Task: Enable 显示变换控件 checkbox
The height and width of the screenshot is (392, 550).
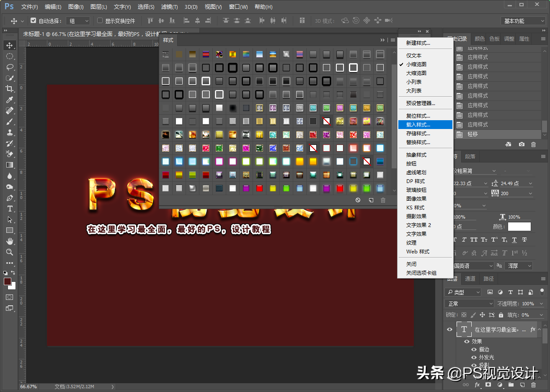Action: [x=100, y=21]
